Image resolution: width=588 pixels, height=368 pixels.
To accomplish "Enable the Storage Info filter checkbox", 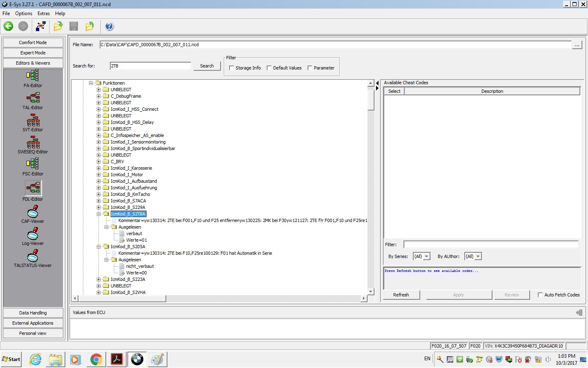I will (232, 68).
